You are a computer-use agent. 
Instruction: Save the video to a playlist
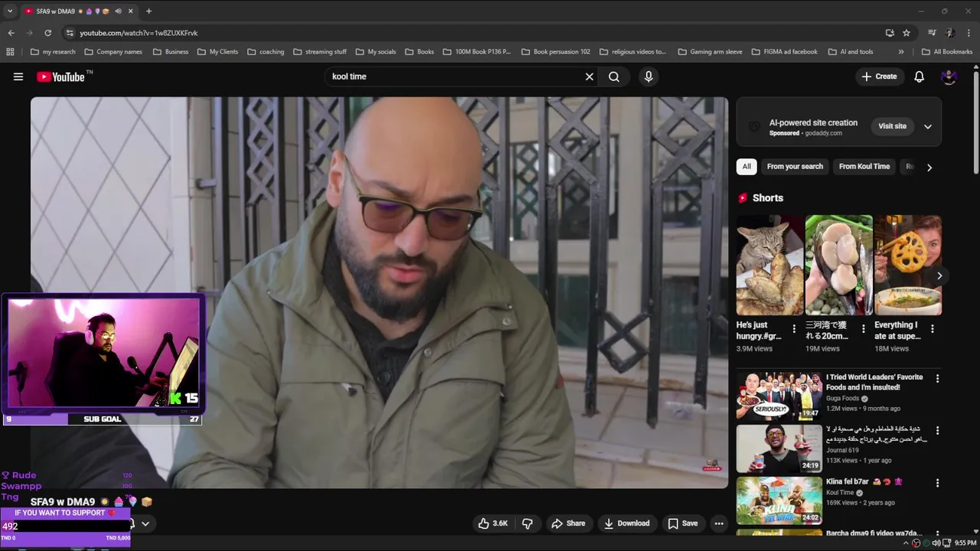click(682, 523)
